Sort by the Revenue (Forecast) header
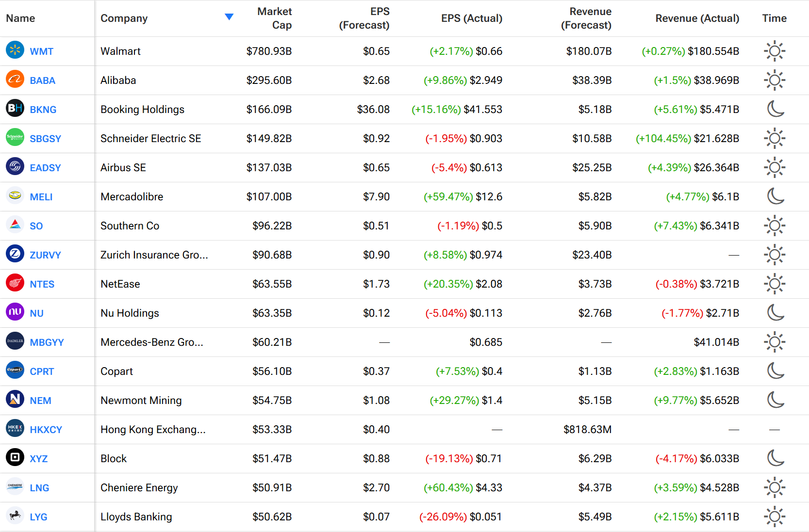809x532 pixels. [586, 18]
